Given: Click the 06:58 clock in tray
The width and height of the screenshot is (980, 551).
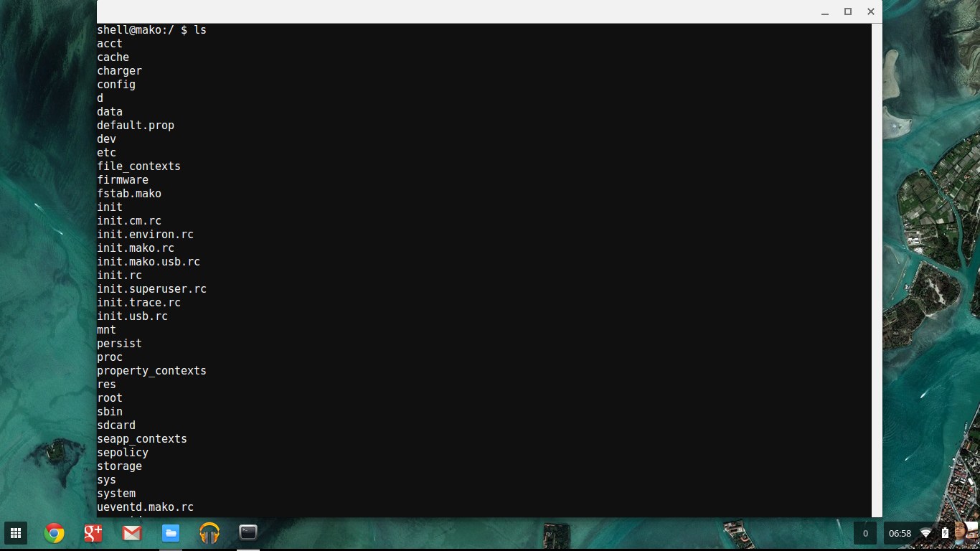Looking at the screenshot, I should click(x=900, y=534).
